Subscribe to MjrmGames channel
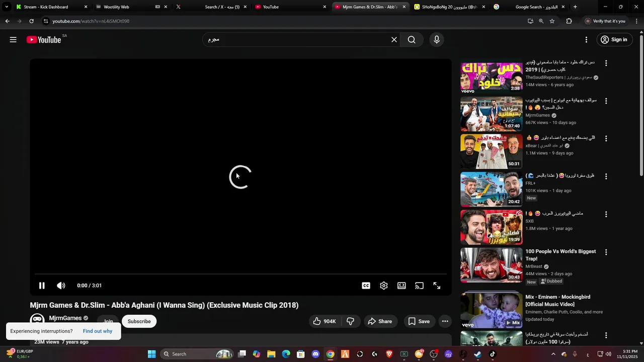Viewport: 644px width, 362px height. coord(139,321)
